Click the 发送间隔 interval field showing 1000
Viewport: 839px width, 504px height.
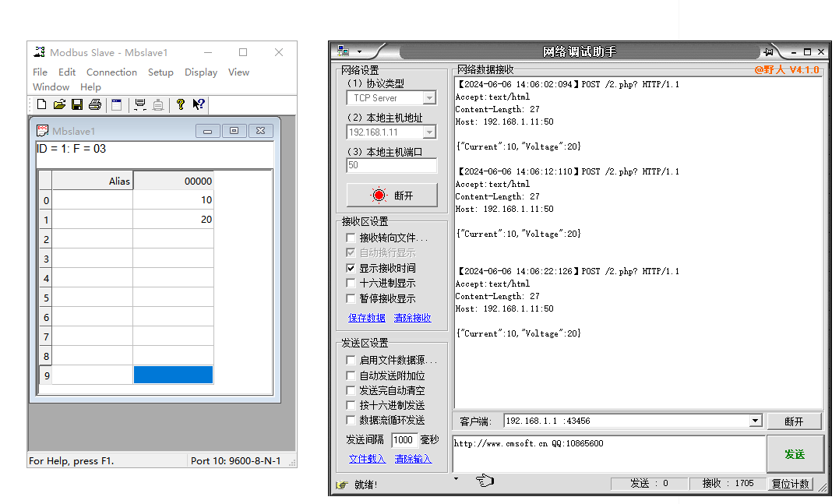pyautogui.click(x=404, y=440)
